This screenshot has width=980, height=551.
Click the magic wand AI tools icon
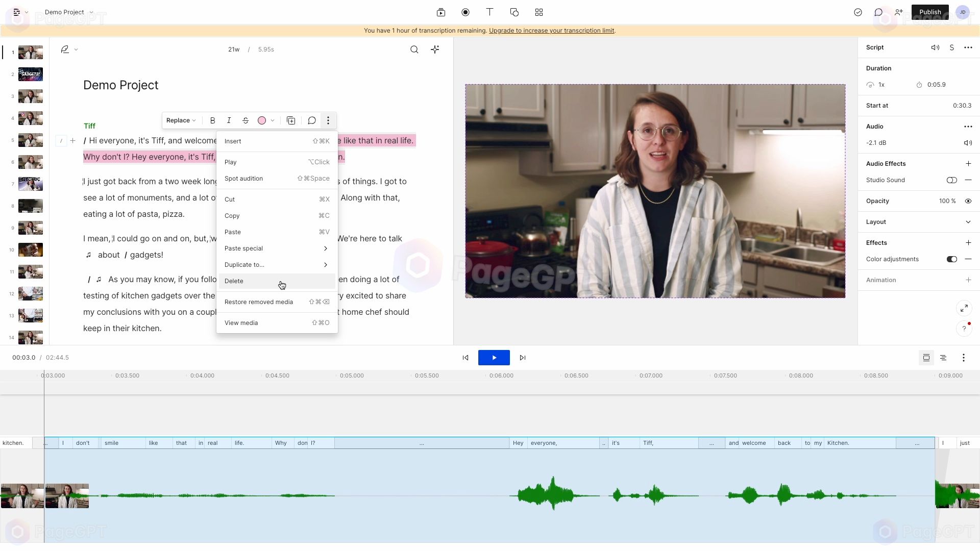coord(436,49)
